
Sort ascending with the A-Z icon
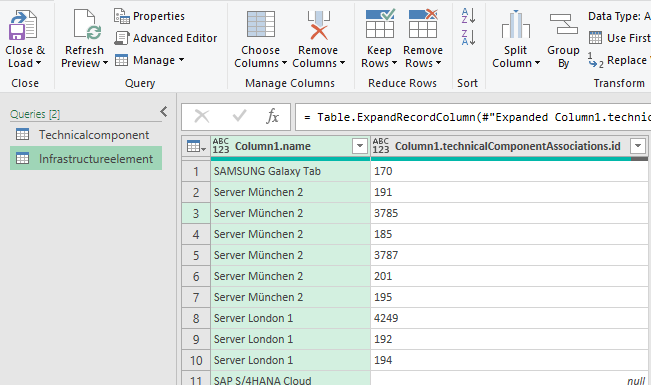point(468,16)
